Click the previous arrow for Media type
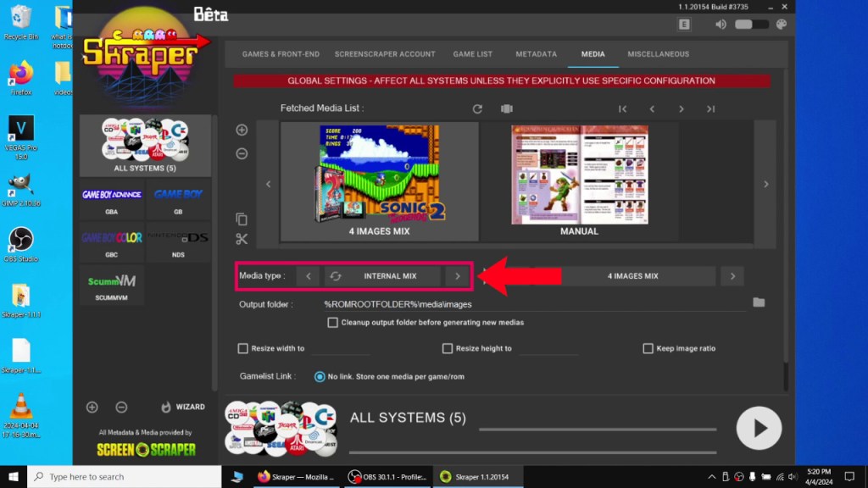The height and width of the screenshot is (488, 868). pos(309,275)
